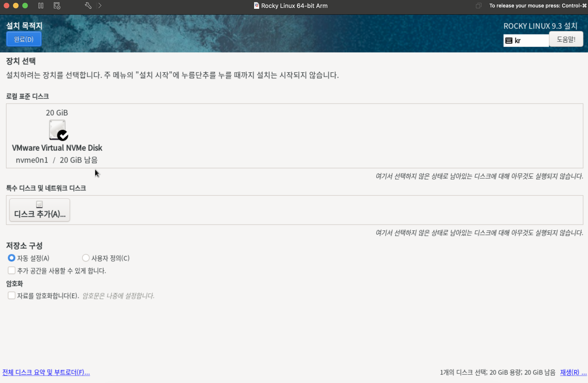588x383 pixels.
Task: Click the 암호화 heading
Action: [x=15, y=284]
